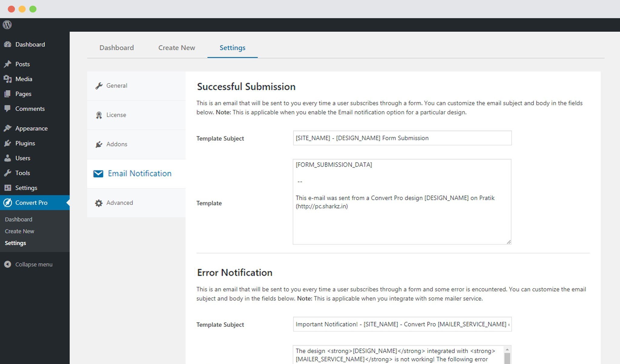This screenshot has width=620, height=364.
Task: Open General settings section
Action: pyautogui.click(x=136, y=86)
